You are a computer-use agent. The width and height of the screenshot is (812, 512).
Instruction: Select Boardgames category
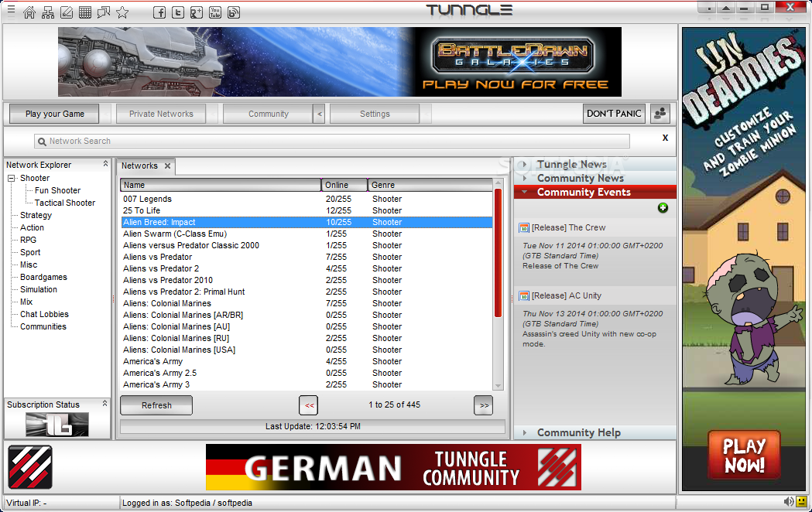coord(43,277)
